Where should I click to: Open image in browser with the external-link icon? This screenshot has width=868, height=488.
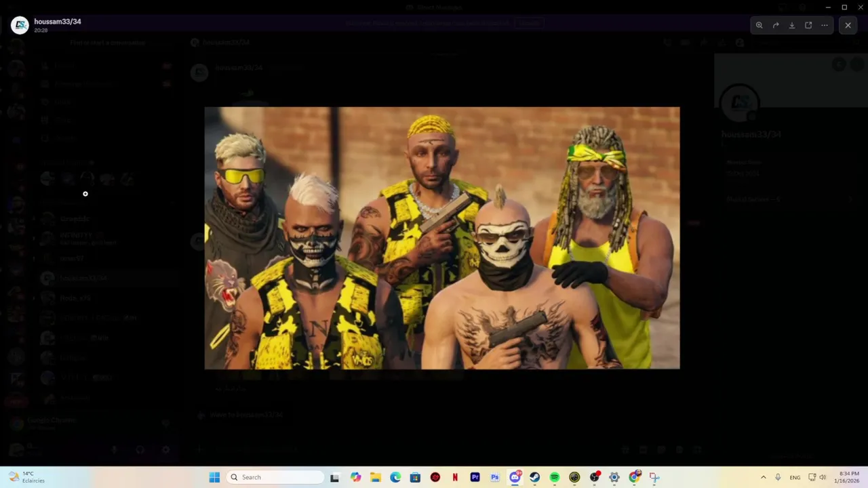pos(808,25)
